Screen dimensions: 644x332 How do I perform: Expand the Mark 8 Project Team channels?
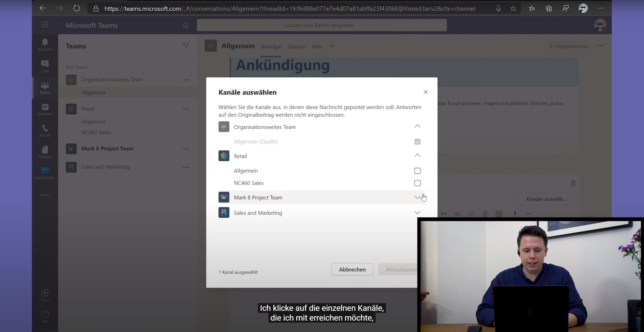[x=417, y=197]
